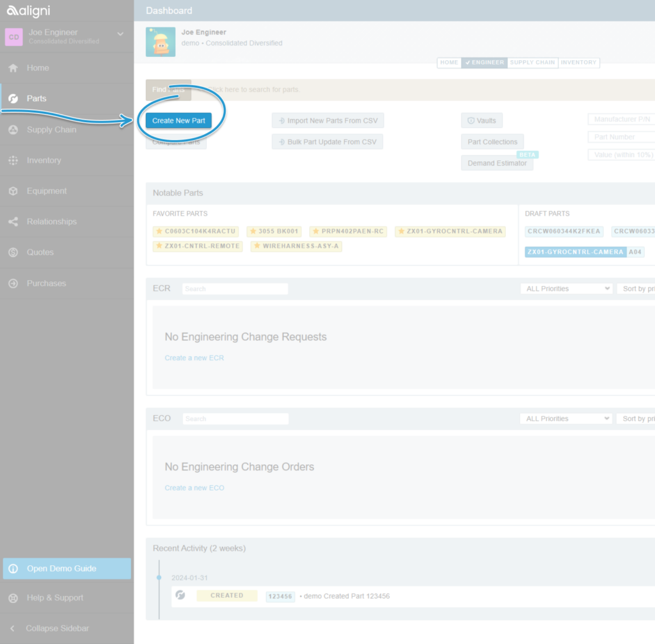This screenshot has height=644, width=655.
Task: Toggle the ENGINEER dashboard view
Action: coord(484,63)
